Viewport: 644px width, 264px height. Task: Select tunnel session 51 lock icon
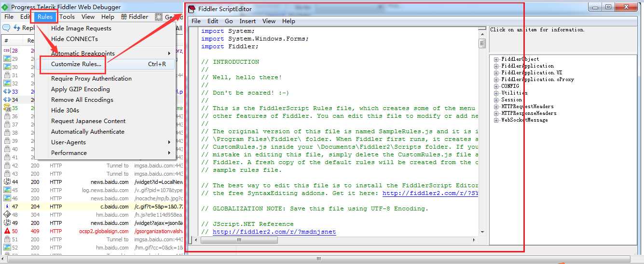(x=7, y=239)
